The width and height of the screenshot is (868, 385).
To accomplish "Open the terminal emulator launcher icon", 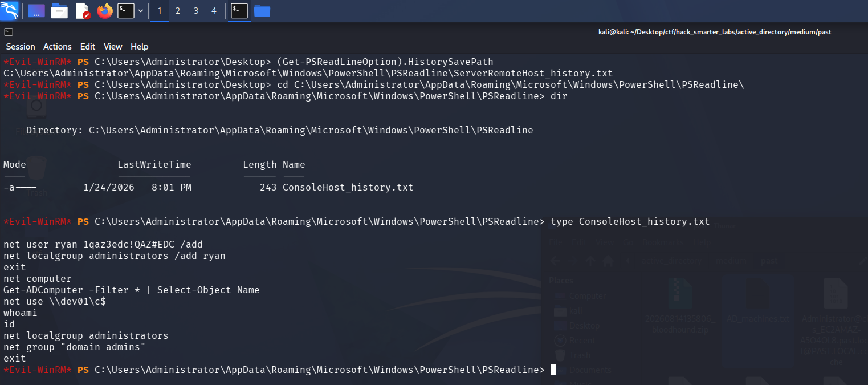I will pos(126,10).
